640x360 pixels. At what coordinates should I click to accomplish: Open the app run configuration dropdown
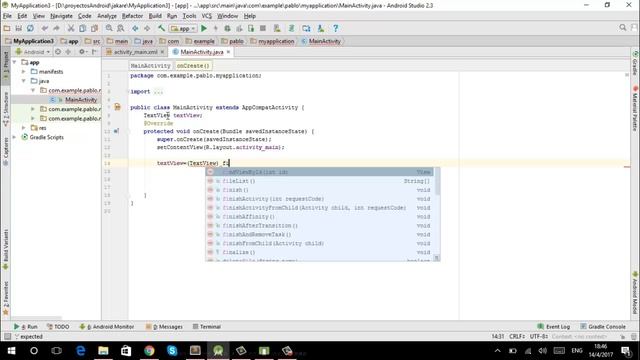tap(183, 29)
